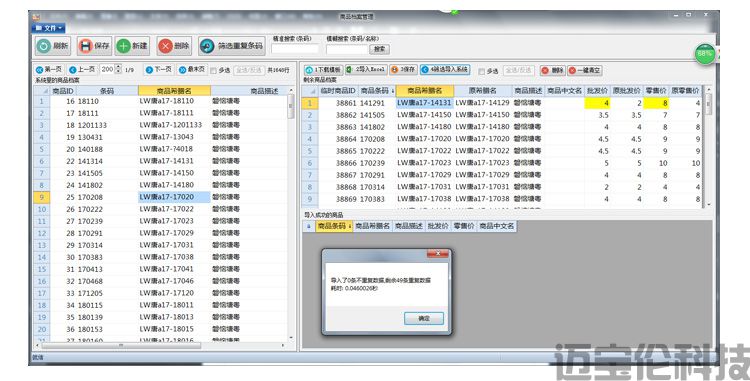Click right panel 全选/反选 button

click(518, 71)
